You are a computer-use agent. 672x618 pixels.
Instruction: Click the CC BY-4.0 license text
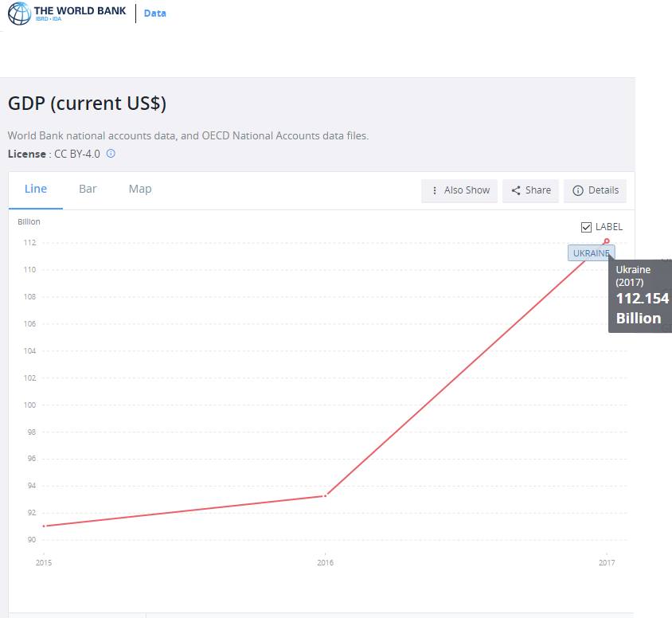tap(76, 154)
